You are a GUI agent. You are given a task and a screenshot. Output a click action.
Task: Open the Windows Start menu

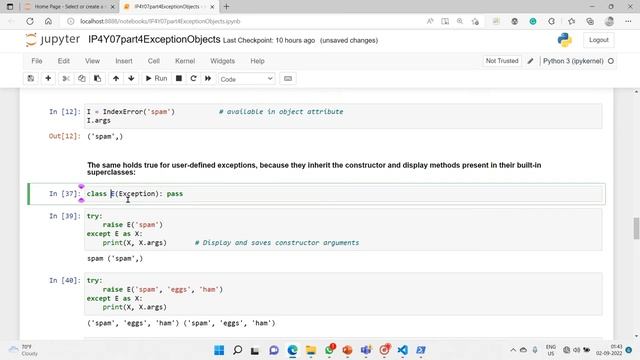219,350
